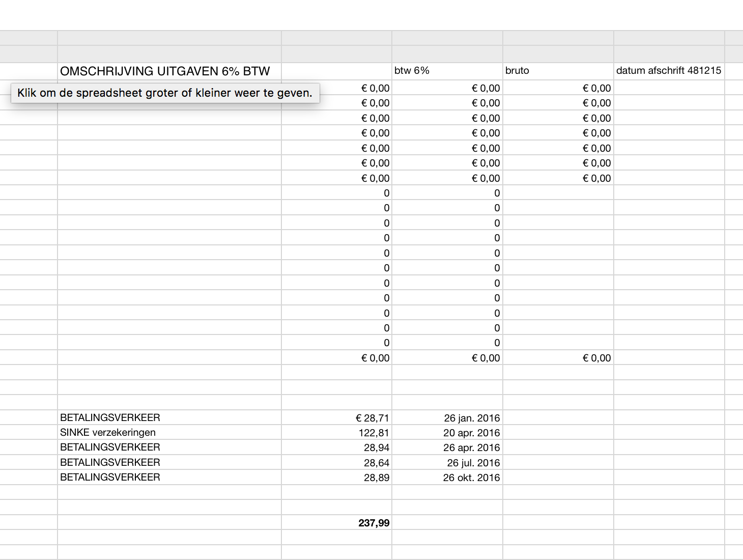Select the date cell 20 apr. 2016

point(447,432)
